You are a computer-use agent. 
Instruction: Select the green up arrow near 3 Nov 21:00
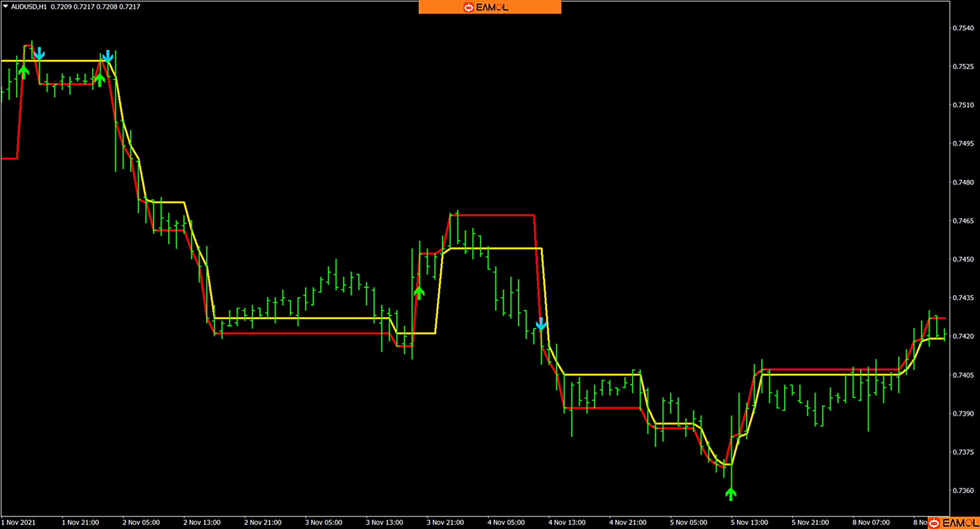click(x=419, y=293)
